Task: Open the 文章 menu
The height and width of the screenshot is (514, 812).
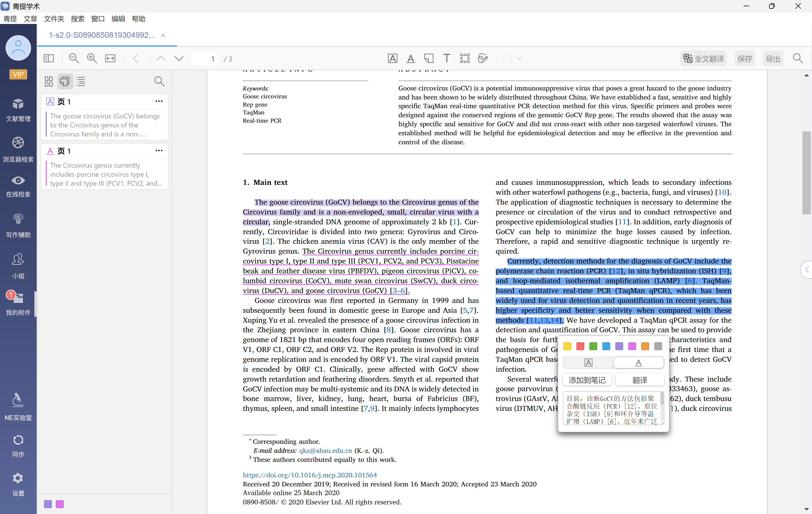Action: click(30, 19)
